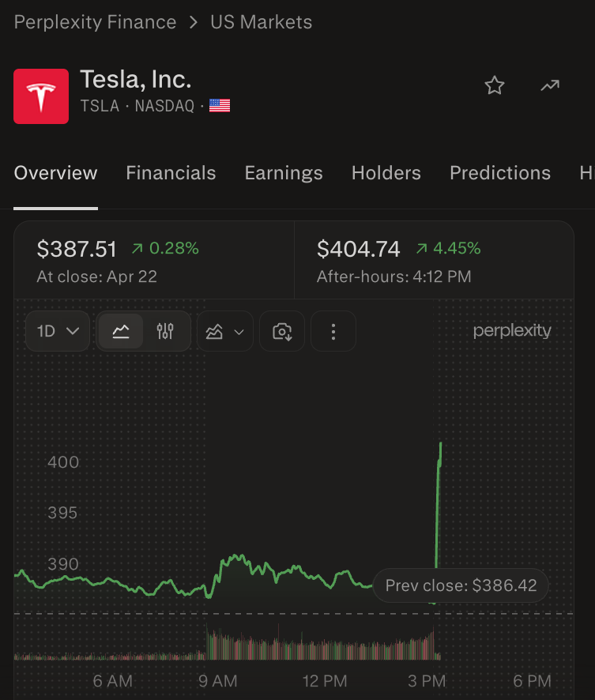
Task: Click the Tesla logo icon
Action: (x=41, y=96)
